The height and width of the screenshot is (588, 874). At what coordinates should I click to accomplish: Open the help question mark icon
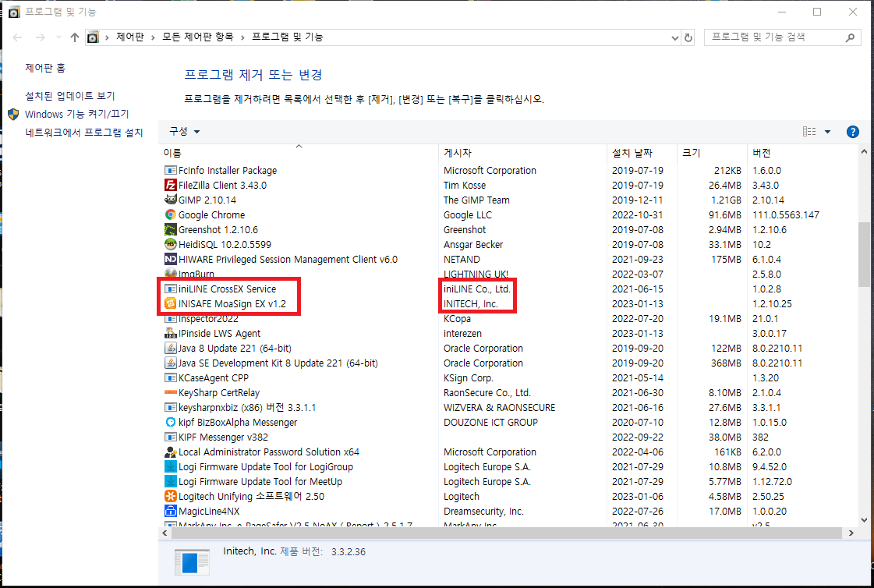(852, 132)
